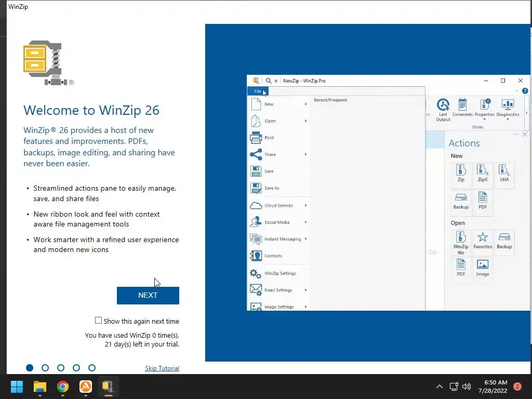Click the Instant Messaging chat icon

click(x=256, y=239)
